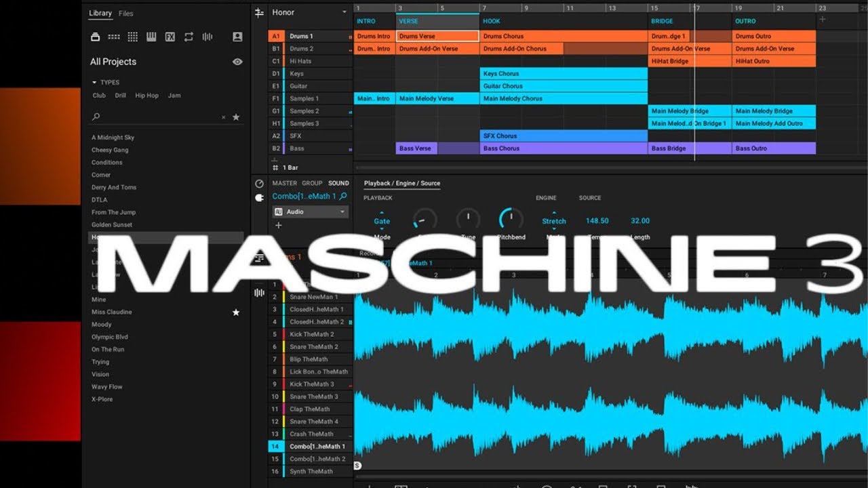Switch to the Files tab
This screenshot has width=868, height=488.
[x=126, y=14]
